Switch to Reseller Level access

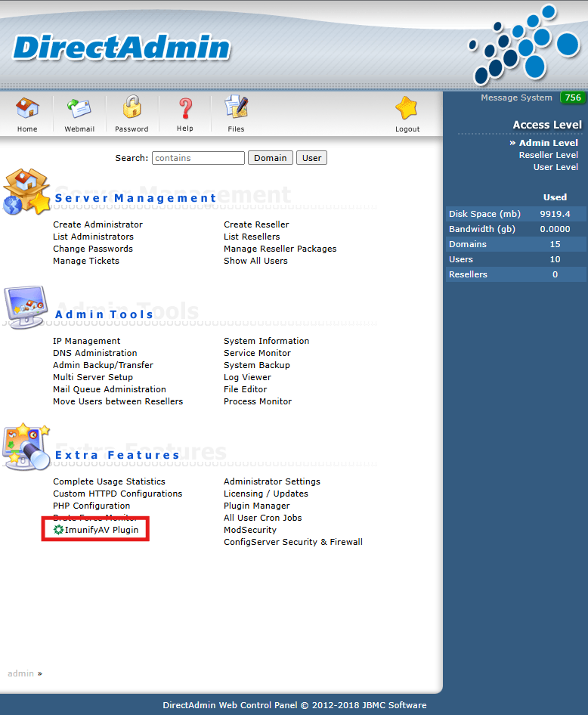pyautogui.click(x=548, y=155)
